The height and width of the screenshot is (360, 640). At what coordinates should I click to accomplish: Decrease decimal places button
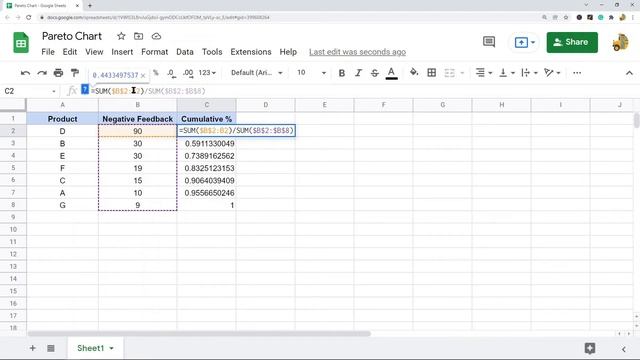point(171,73)
